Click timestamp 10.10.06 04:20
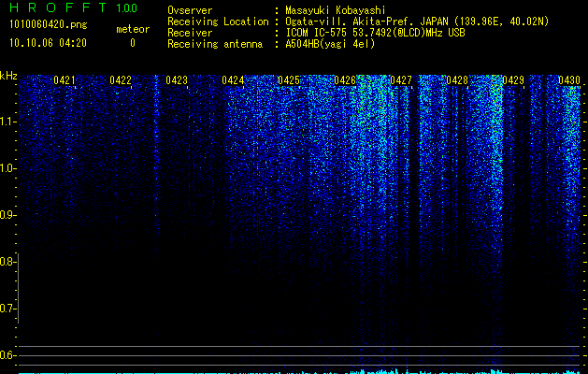The image size is (588, 374). click(x=48, y=43)
